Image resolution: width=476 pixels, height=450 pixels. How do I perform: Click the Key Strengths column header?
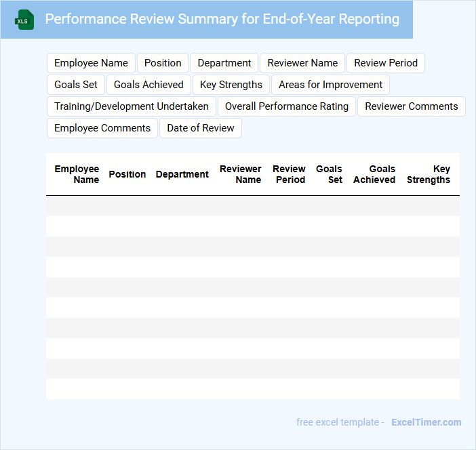click(429, 174)
